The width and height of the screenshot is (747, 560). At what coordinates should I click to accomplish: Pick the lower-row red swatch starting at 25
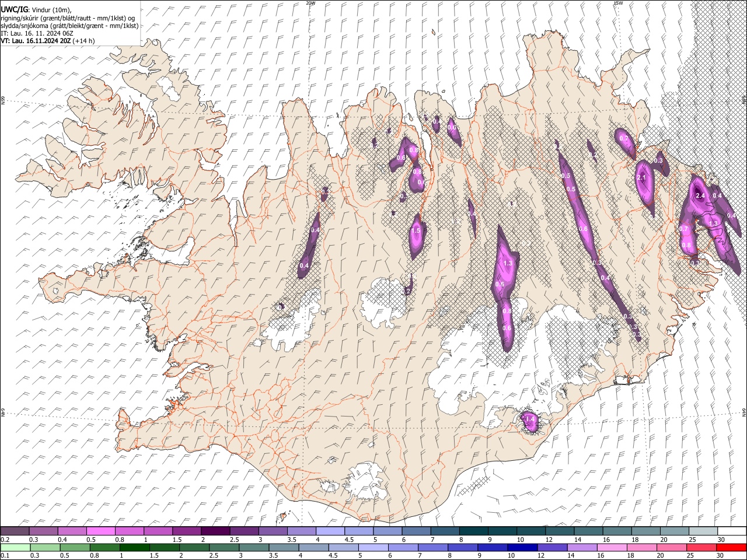[x=701, y=547]
